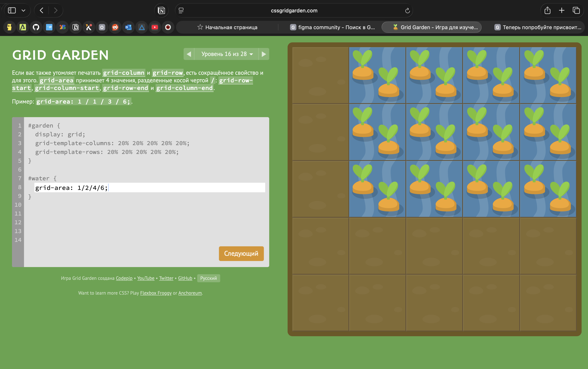Open the Русский language selector

(x=208, y=278)
